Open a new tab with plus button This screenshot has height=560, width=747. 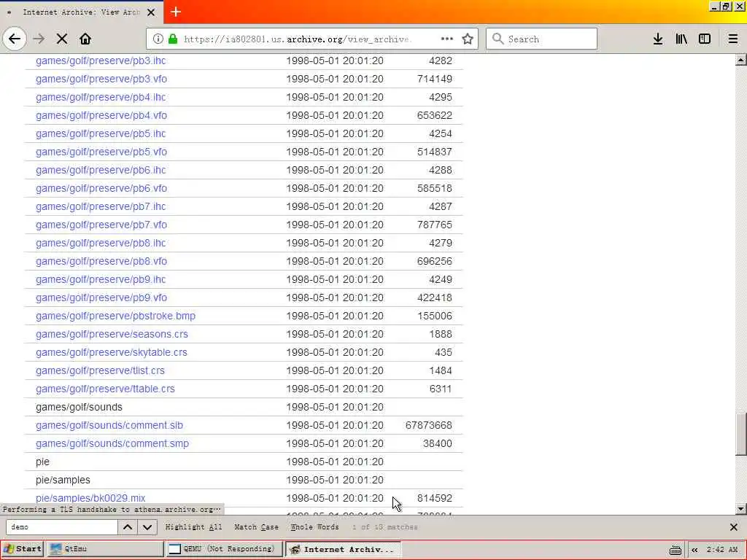175,12
